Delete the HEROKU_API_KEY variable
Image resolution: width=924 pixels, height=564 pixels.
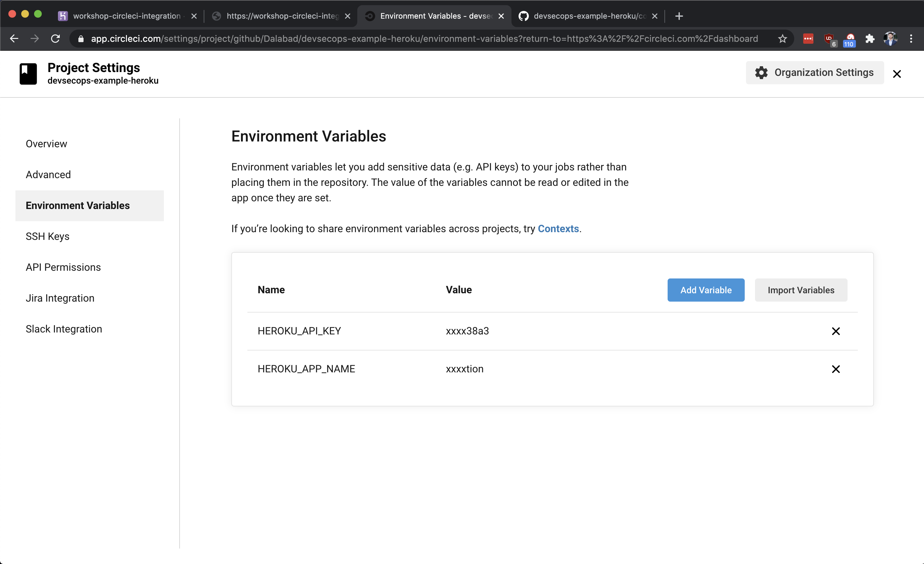836,331
